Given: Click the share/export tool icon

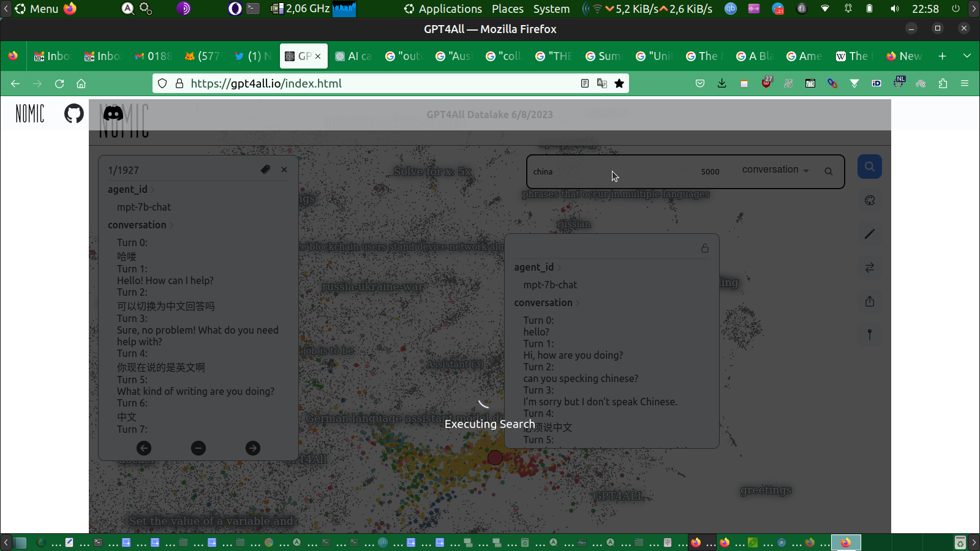Looking at the screenshot, I should [x=870, y=301].
